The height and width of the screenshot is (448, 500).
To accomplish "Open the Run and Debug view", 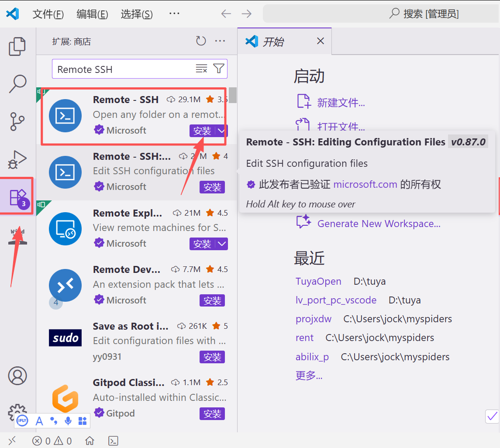I will coord(17,159).
